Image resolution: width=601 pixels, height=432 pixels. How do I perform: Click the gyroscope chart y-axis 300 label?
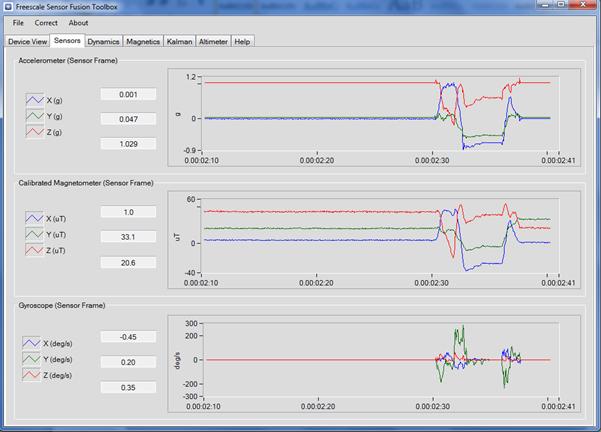(x=191, y=324)
